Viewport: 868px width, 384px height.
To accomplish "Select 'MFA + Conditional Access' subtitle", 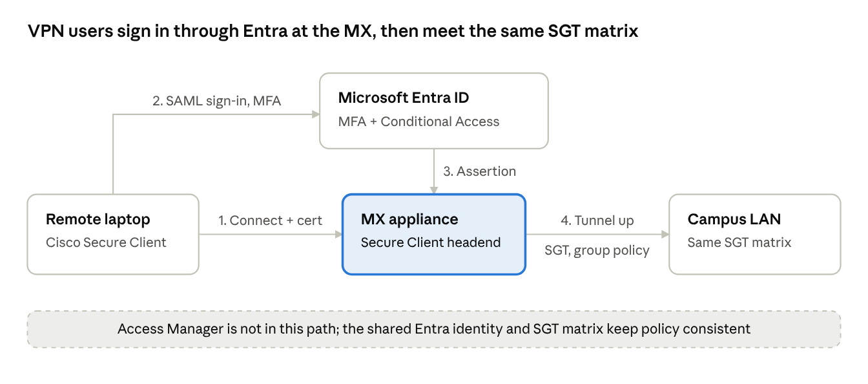I will [x=418, y=122].
